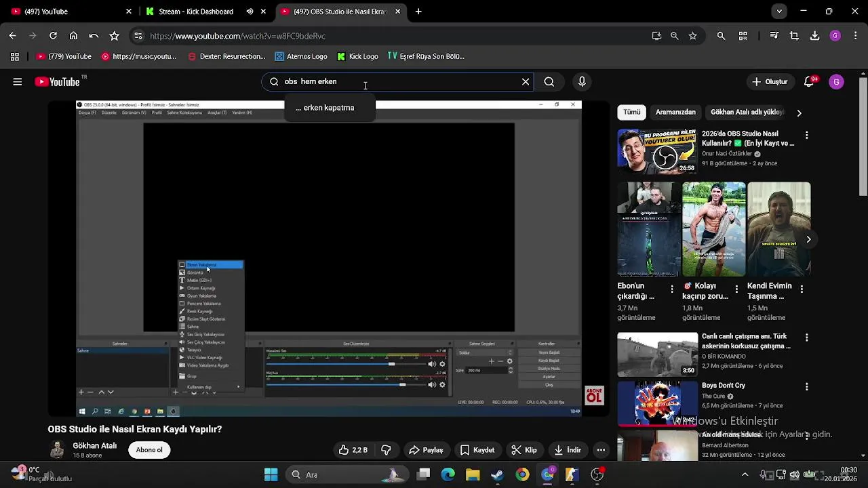Open the QR code extension icon
This screenshot has width=868, height=488.
[743, 36]
